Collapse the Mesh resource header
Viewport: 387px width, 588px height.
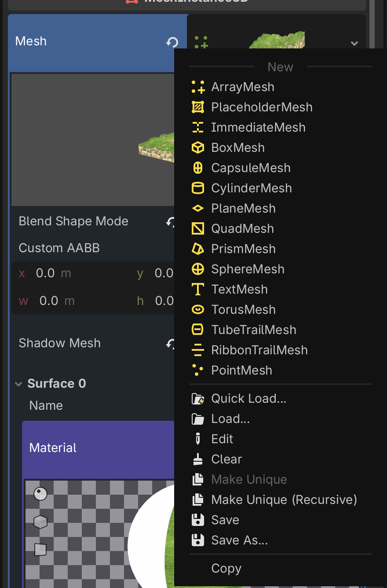click(31, 41)
